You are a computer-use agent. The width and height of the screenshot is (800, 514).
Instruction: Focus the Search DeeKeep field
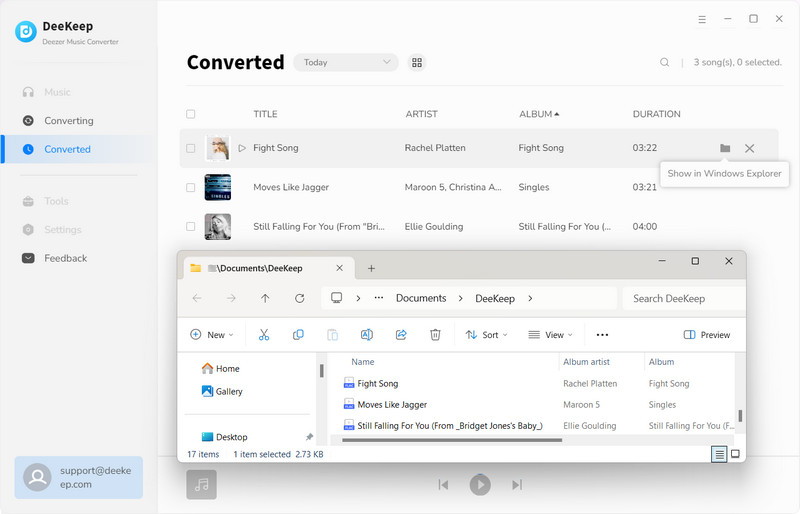click(684, 299)
